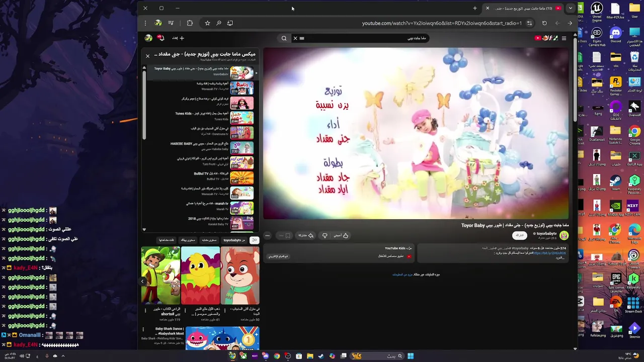This screenshot has width=644, height=362.
Task: Click the video player area
Action: click(x=416, y=134)
